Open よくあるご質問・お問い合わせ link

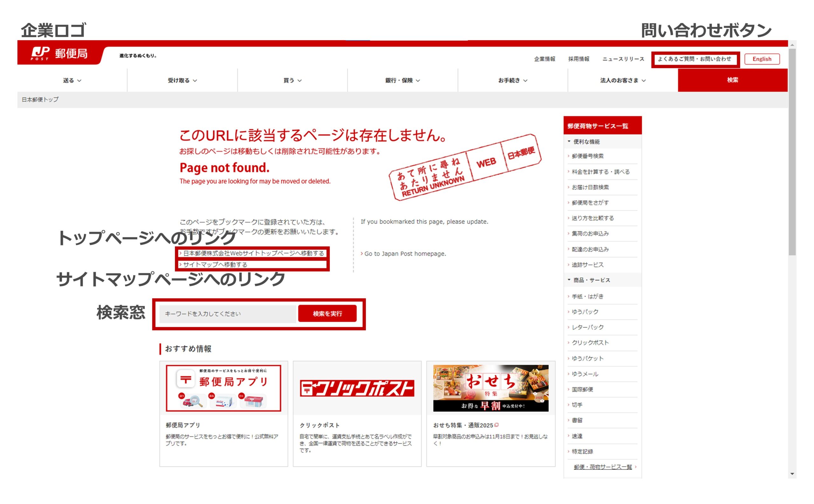694,59
